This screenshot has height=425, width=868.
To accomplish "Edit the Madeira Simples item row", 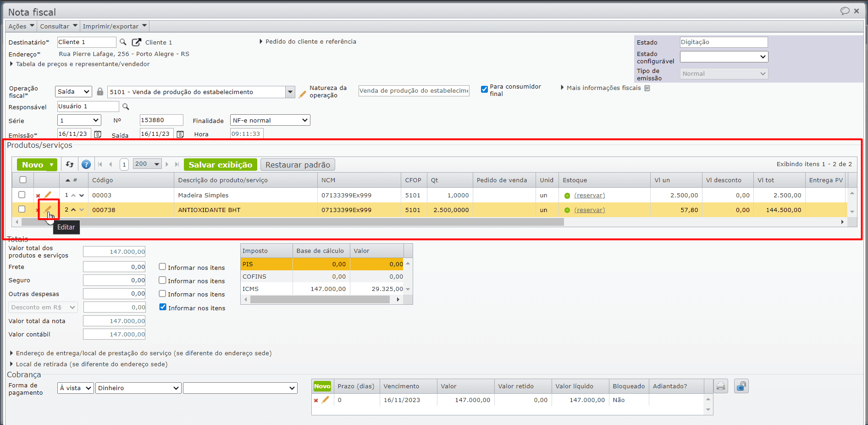I will (x=48, y=195).
